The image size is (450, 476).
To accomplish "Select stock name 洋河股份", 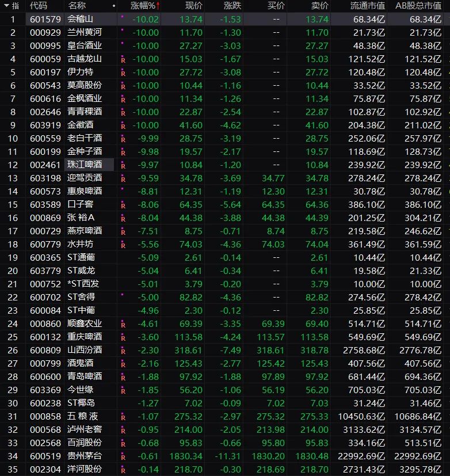I will 85,469.
